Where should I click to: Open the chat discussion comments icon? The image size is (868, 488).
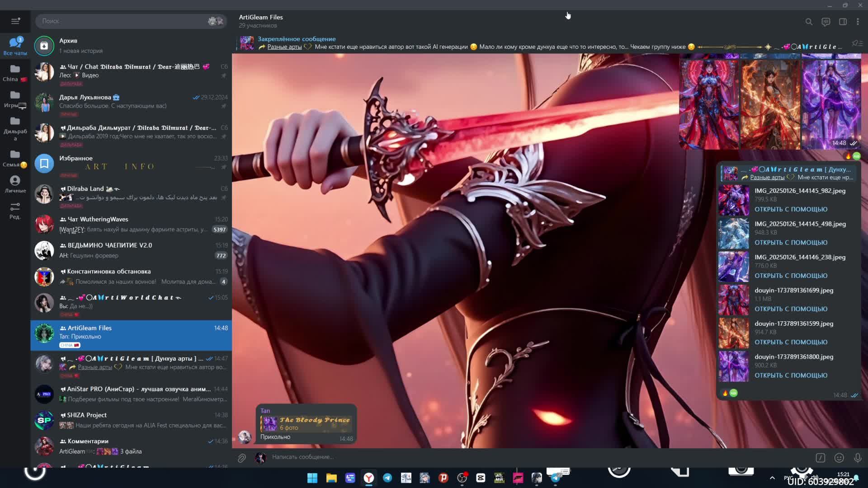(x=826, y=22)
